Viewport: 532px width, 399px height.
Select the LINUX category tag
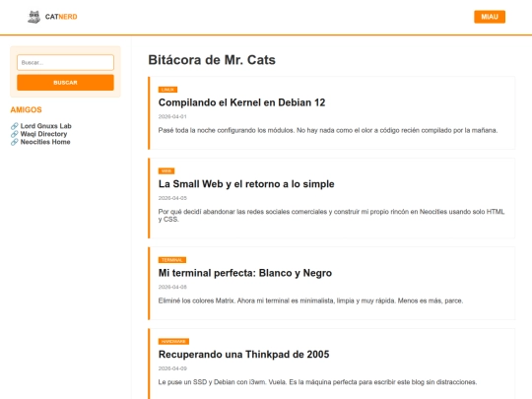point(167,90)
